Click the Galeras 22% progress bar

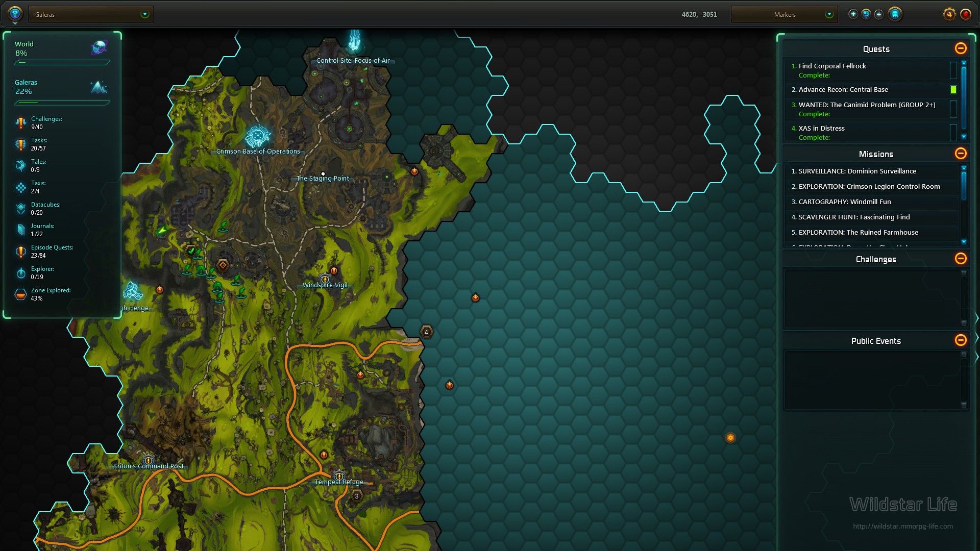coord(62,103)
